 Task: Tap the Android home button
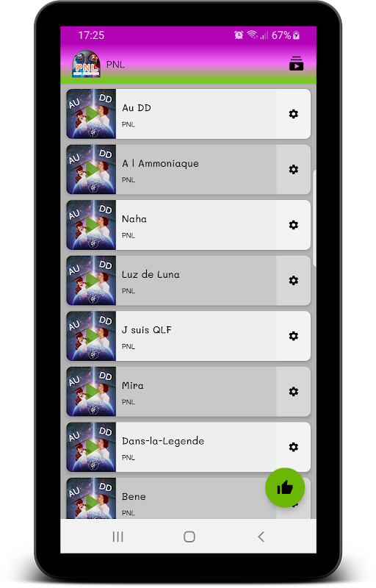coord(189,537)
